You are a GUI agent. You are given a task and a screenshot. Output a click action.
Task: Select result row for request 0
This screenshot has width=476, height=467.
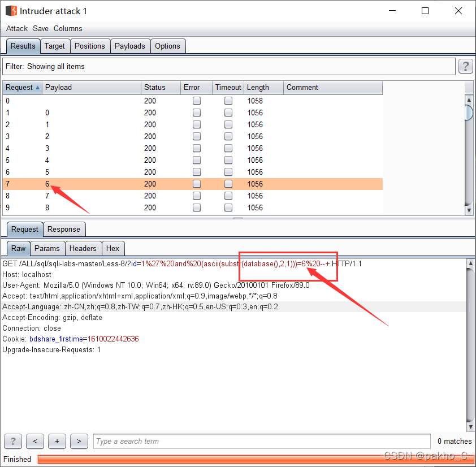pyautogui.click(x=193, y=101)
